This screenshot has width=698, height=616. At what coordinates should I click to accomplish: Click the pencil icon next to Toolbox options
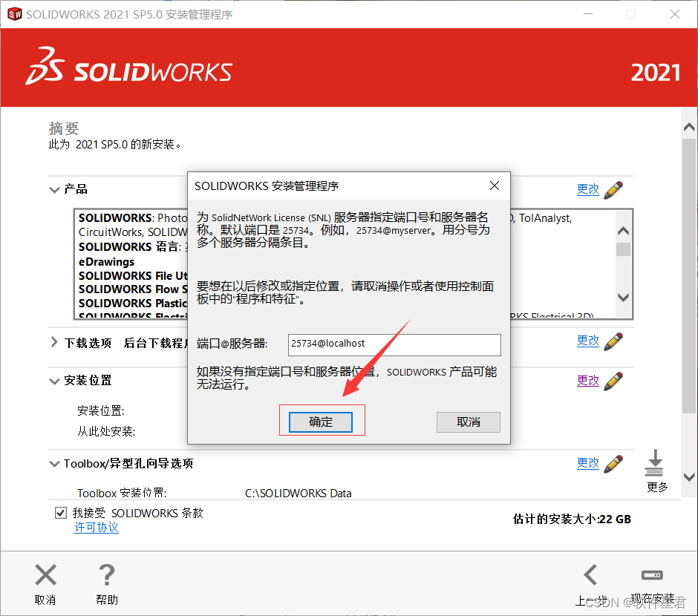point(614,463)
